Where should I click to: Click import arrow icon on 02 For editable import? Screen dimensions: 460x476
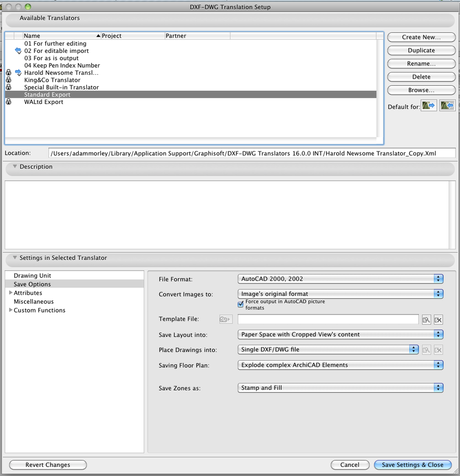pos(18,51)
